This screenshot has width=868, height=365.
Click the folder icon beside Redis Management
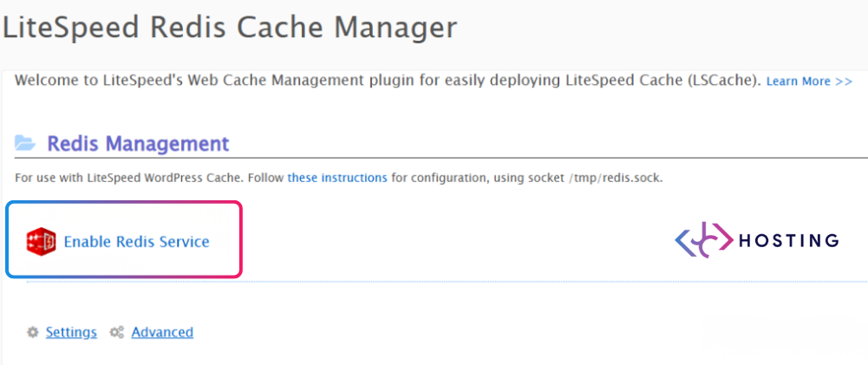(25, 144)
